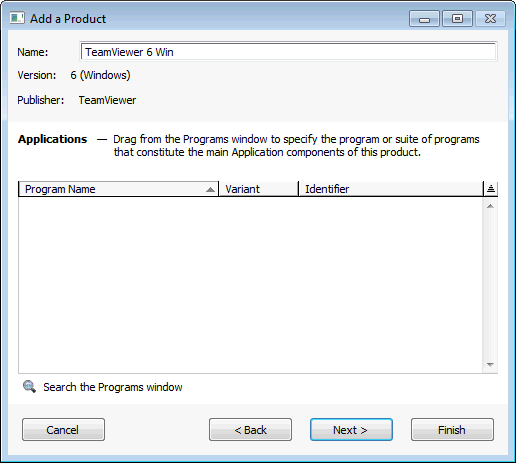Sort by the Identifier column header

(x=391, y=189)
